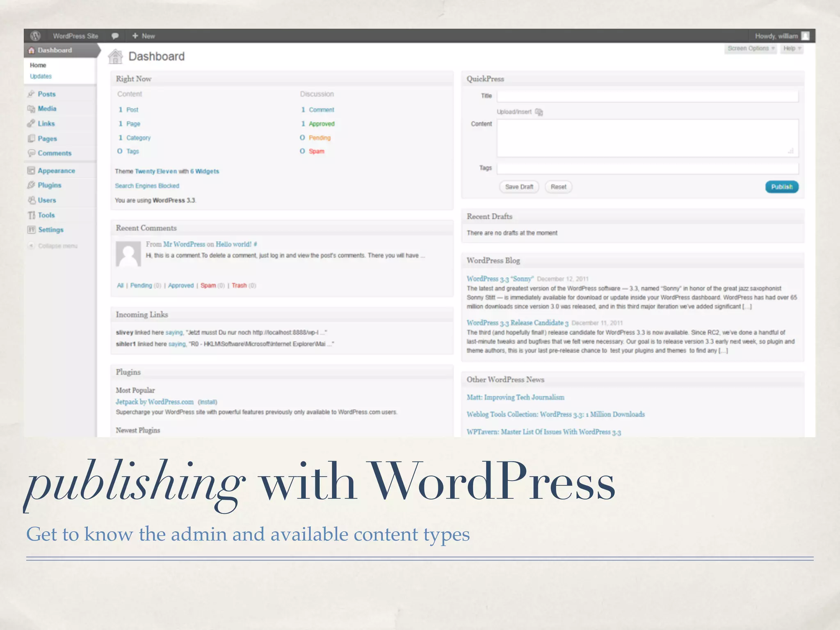The width and height of the screenshot is (840, 630).
Task: Open the Appearance menu label
Action: (x=57, y=171)
